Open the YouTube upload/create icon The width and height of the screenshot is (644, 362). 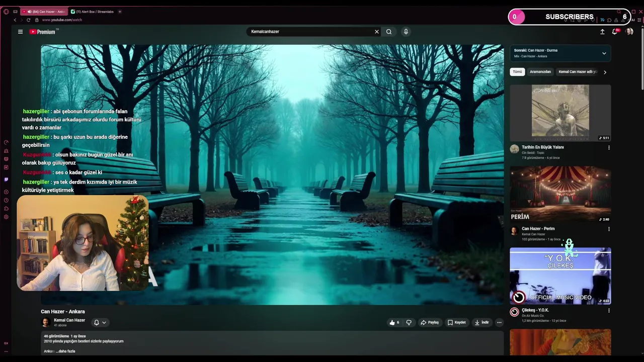click(602, 32)
